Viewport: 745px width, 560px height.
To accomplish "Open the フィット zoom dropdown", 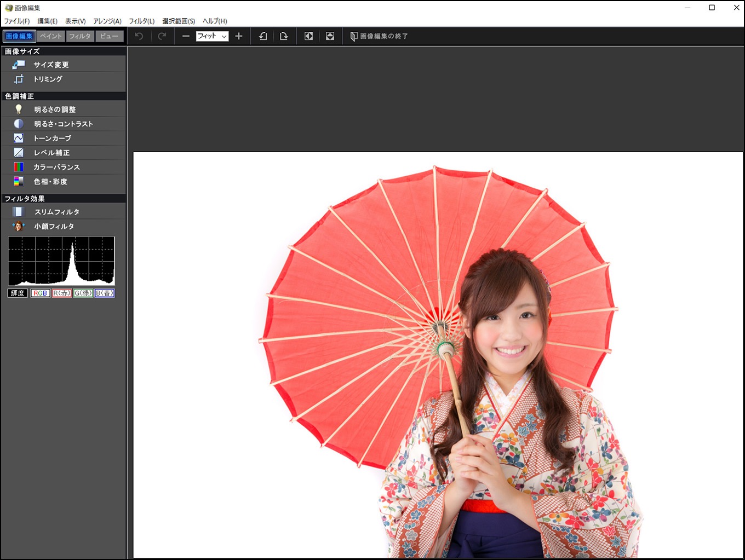I will (x=212, y=36).
